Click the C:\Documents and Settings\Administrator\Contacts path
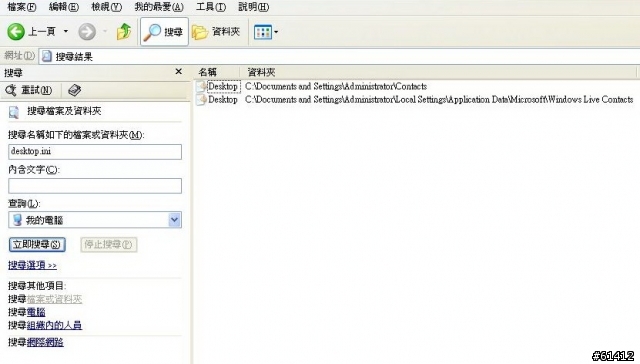Image resolution: width=640 pixels, height=364 pixels. pos(336,87)
